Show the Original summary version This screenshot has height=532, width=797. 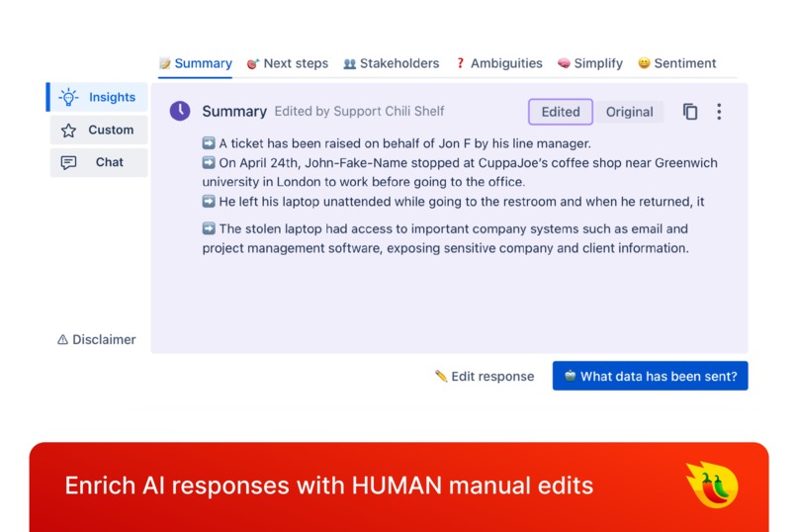click(x=629, y=112)
